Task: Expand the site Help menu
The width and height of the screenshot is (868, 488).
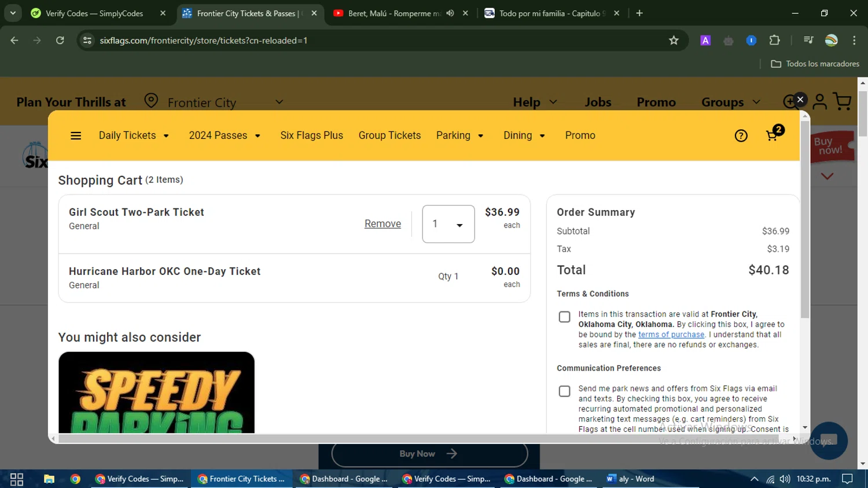Action: click(535, 102)
